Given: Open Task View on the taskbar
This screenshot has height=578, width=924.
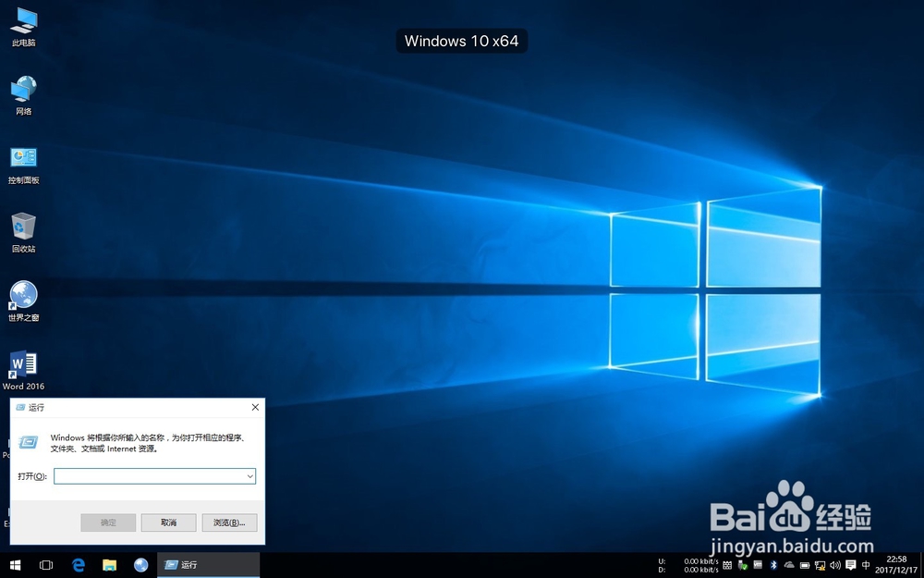Looking at the screenshot, I should [x=46, y=565].
